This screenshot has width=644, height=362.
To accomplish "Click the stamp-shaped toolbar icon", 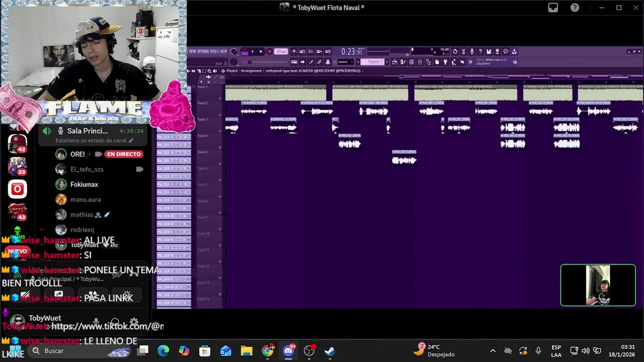I will 328,62.
